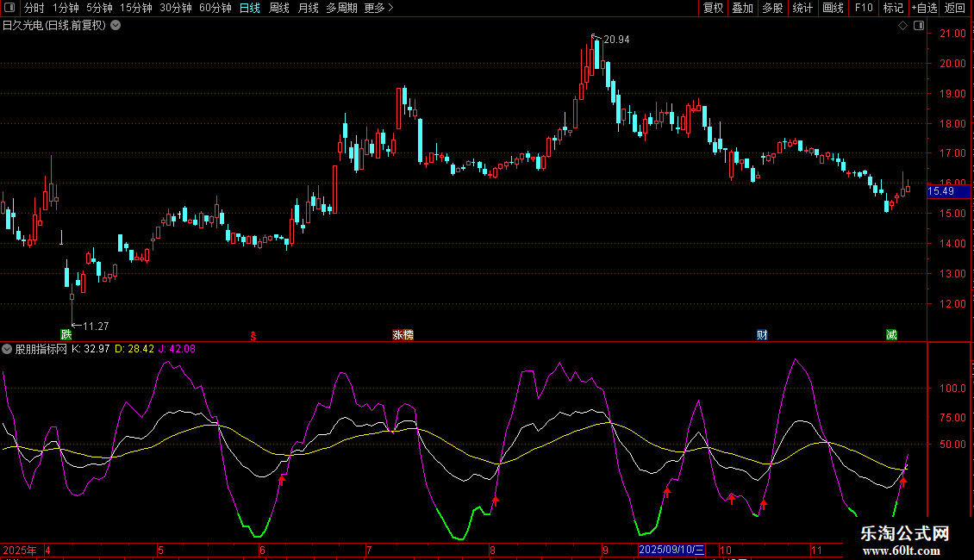Click the 返回 back button
Viewport: 974px width, 560px height.
[x=955, y=9]
